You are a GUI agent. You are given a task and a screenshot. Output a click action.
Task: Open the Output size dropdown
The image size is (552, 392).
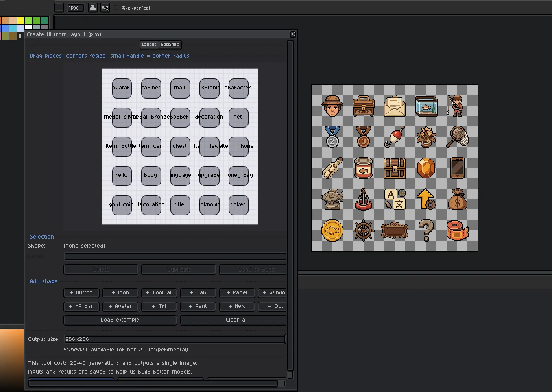pos(175,339)
